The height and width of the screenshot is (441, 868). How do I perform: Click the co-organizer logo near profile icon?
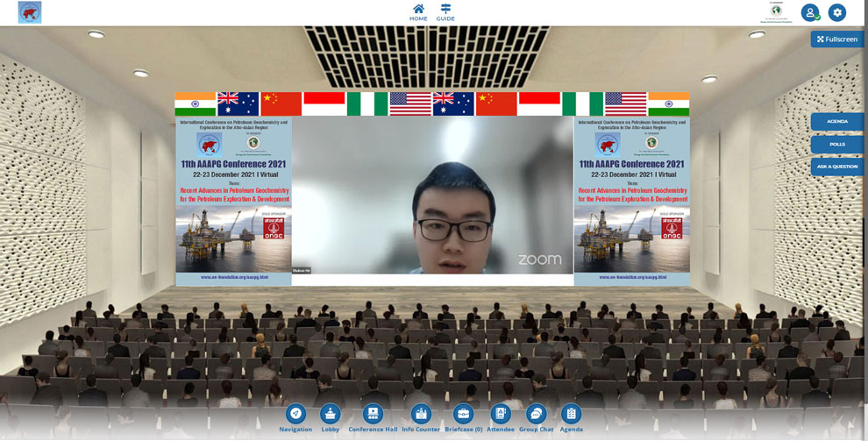[776, 13]
